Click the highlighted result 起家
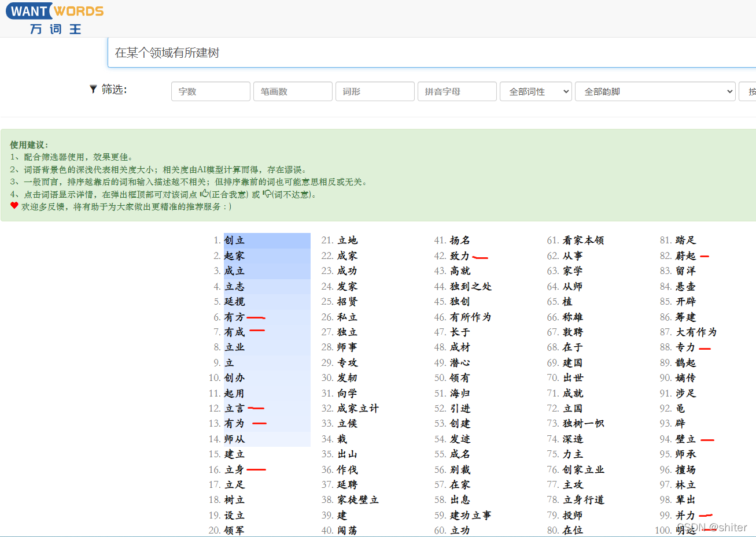The image size is (756, 537). coord(234,256)
